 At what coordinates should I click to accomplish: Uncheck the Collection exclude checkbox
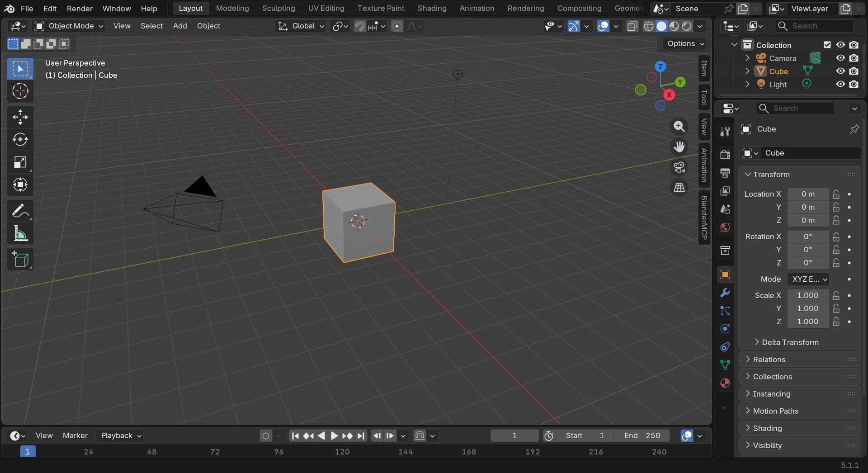point(827,45)
